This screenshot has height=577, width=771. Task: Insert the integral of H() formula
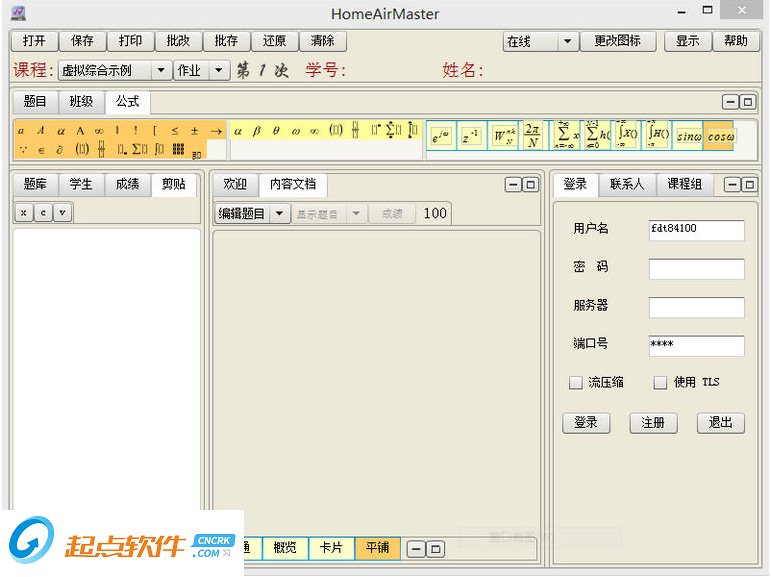point(657,136)
